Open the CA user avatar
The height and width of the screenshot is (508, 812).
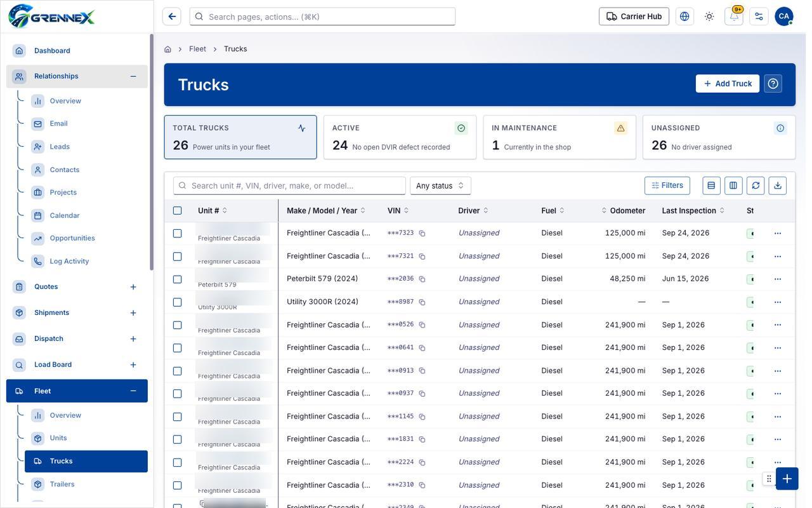[x=784, y=17]
